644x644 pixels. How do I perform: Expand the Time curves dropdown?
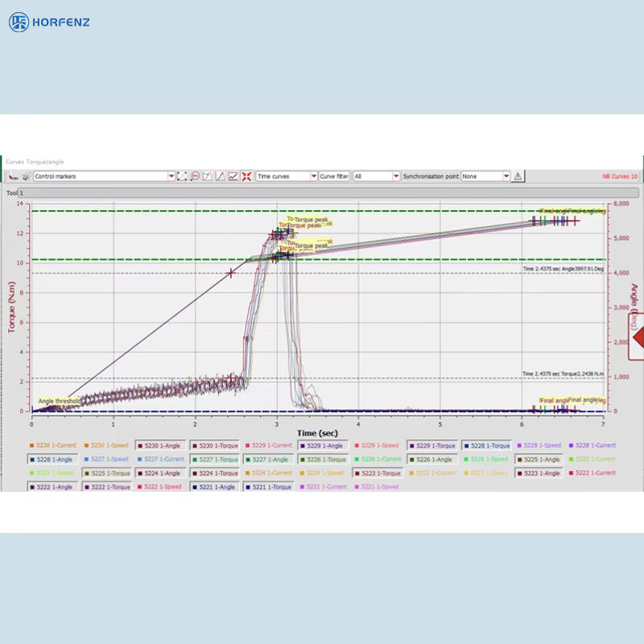coord(313,176)
